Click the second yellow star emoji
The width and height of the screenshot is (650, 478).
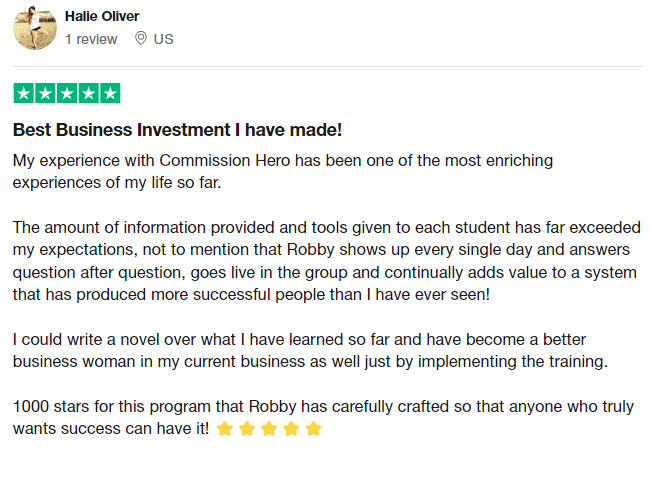point(247,429)
